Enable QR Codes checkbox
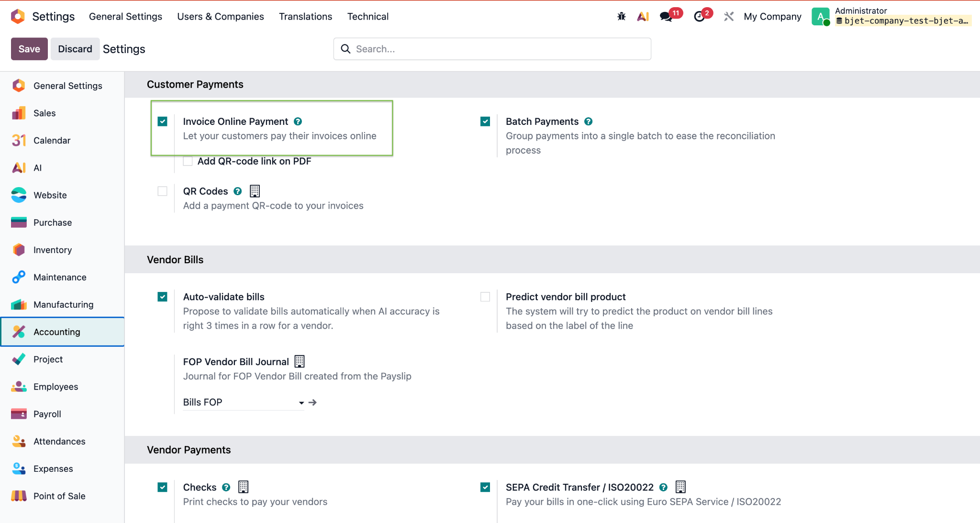The height and width of the screenshot is (523, 980). (163, 191)
